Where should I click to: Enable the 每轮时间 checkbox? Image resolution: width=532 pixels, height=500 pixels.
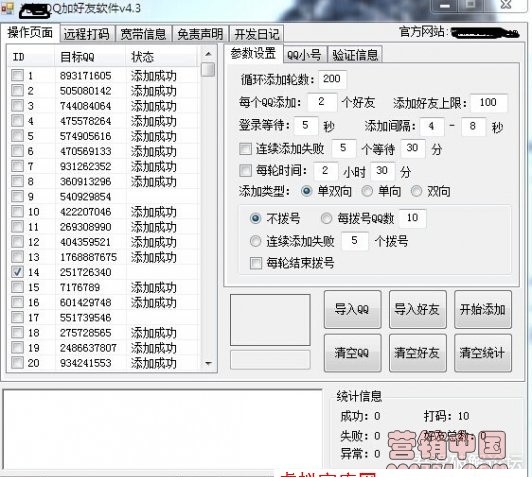point(245,170)
